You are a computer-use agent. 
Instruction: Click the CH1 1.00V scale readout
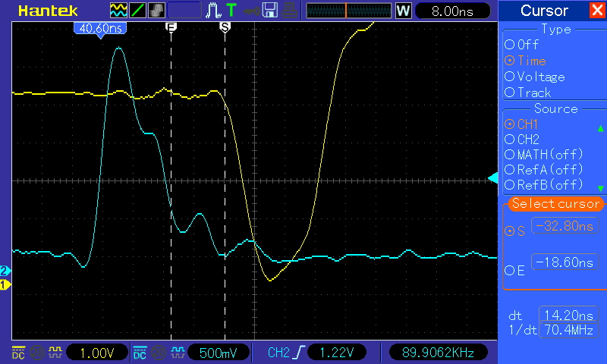(x=97, y=353)
